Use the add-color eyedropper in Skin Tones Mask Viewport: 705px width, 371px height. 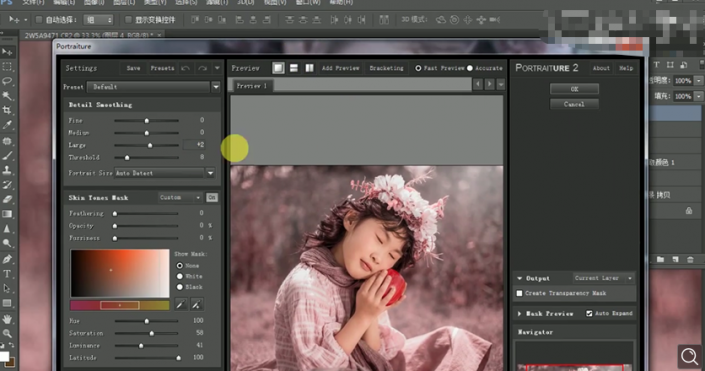[197, 304]
